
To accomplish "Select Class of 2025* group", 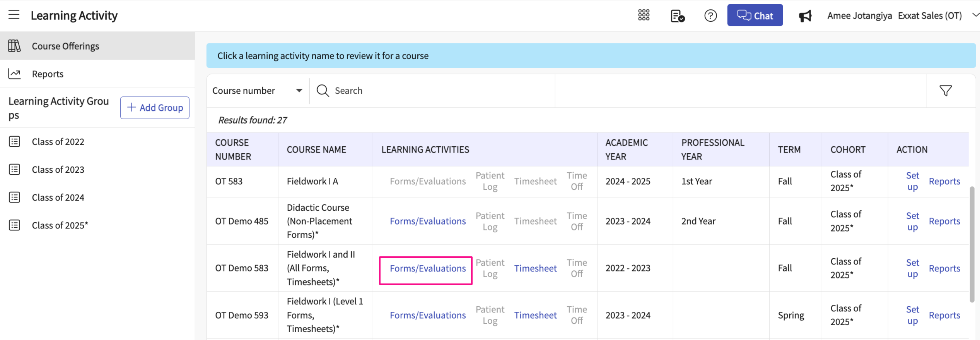I will (x=60, y=225).
